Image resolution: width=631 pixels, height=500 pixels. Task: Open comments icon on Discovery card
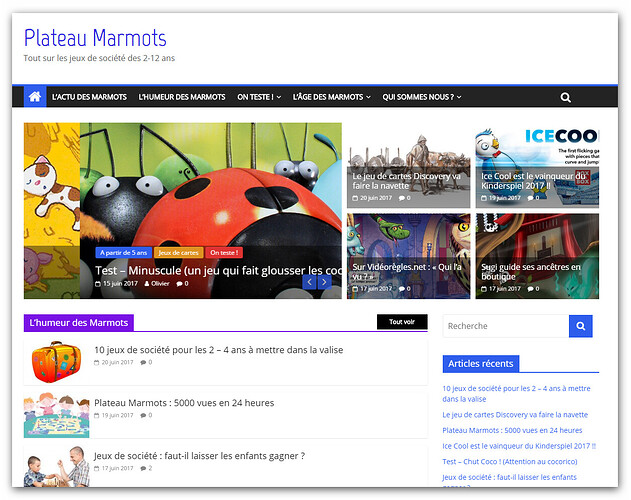click(404, 198)
